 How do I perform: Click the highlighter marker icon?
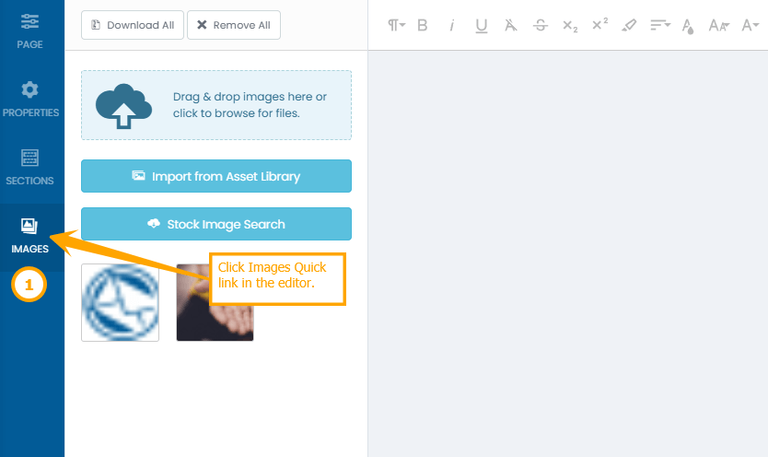[629, 25]
